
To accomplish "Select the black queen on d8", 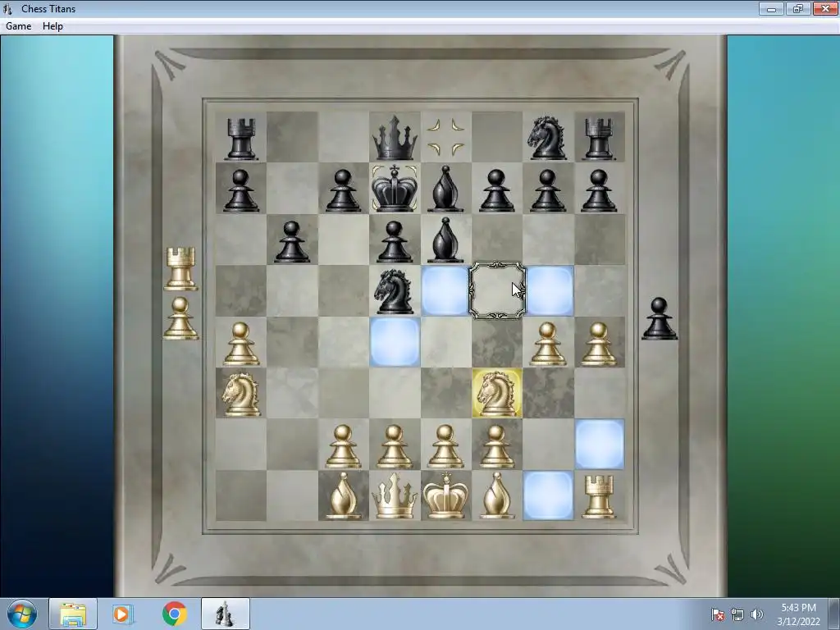I will 395,138.
